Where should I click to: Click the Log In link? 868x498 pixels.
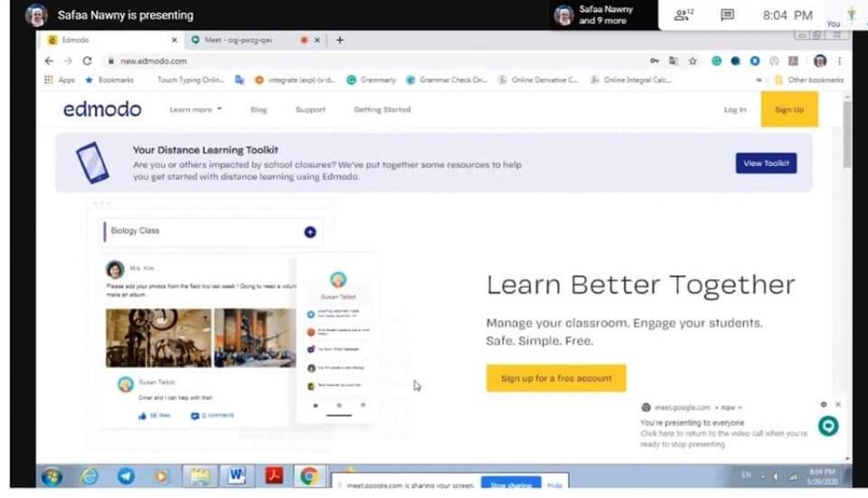[735, 109]
